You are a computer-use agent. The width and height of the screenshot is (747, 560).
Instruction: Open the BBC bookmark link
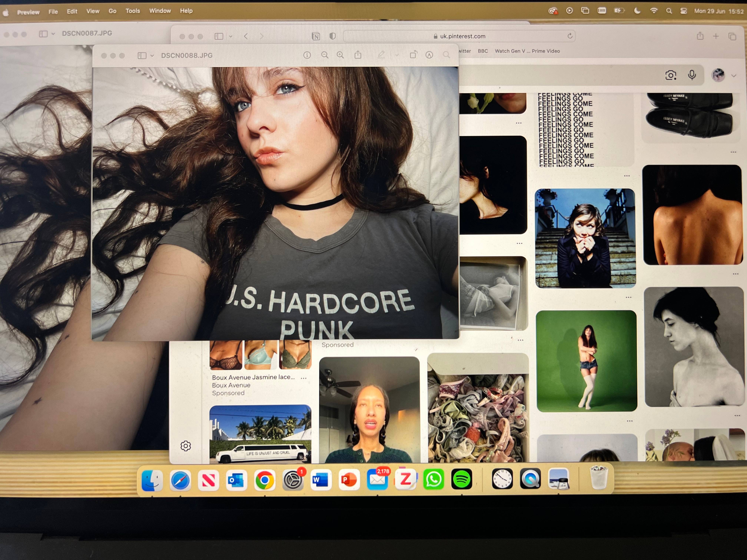coord(483,51)
